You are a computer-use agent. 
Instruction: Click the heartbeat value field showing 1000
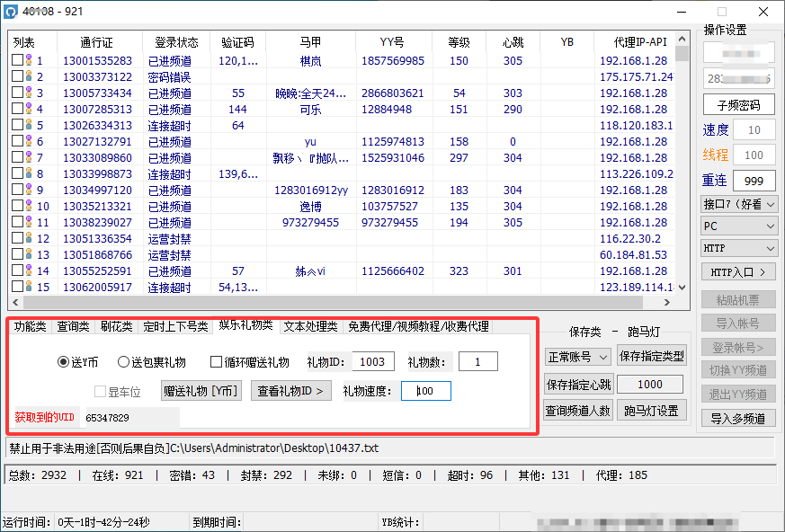click(650, 385)
